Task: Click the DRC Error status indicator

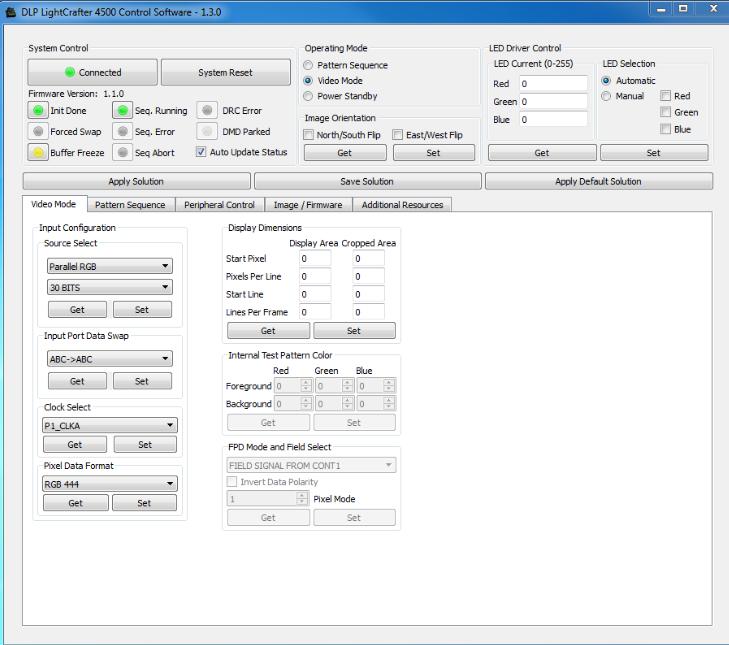Action: pos(207,111)
